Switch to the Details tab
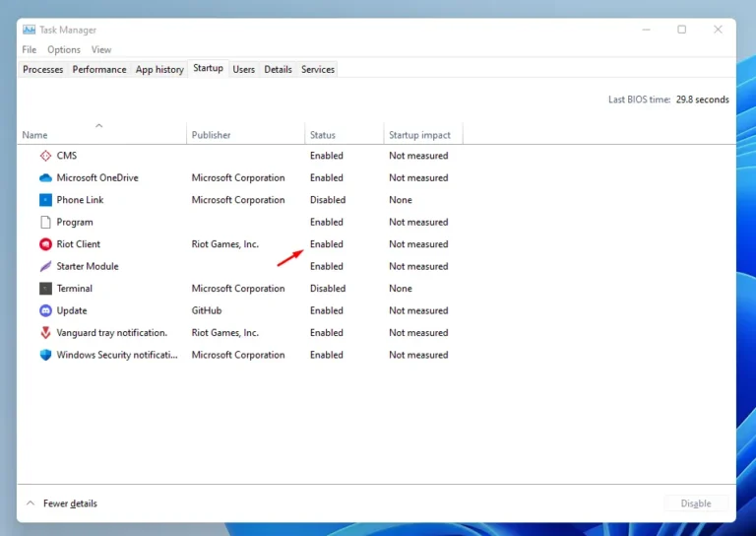The height and width of the screenshot is (536, 756). coord(279,70)
